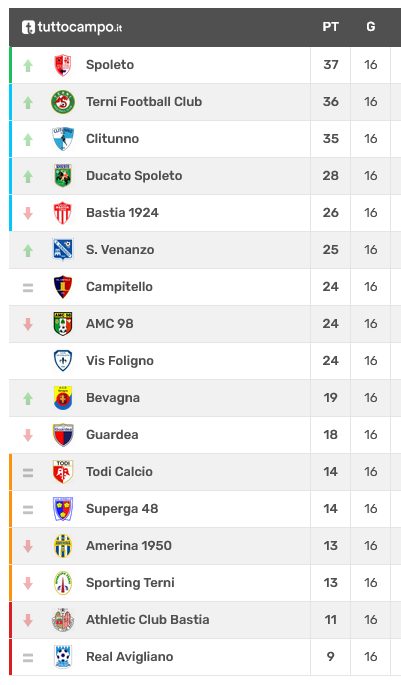Click the green up arrow beside Spoleto
The image size is (401, 685).
pyautogui.click(x=28, y=66)
